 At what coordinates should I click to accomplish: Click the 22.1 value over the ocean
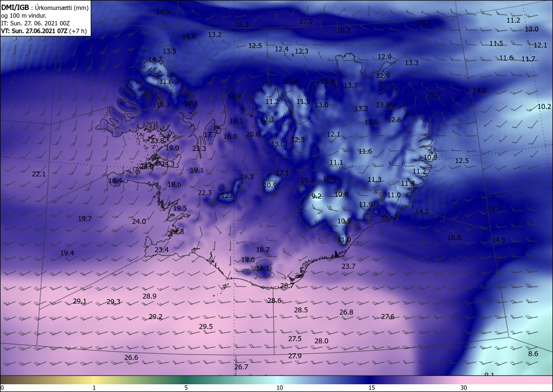pyautogui.click(x=39, y=174)
